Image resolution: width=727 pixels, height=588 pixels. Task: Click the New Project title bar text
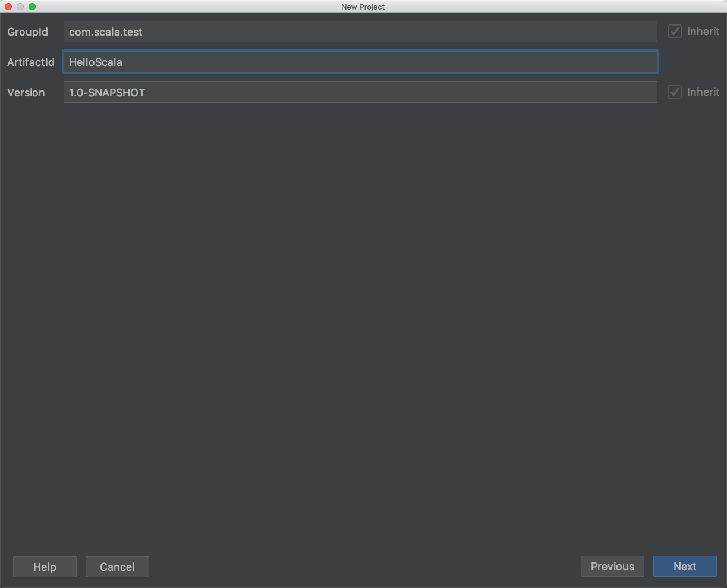click(363, 7)
